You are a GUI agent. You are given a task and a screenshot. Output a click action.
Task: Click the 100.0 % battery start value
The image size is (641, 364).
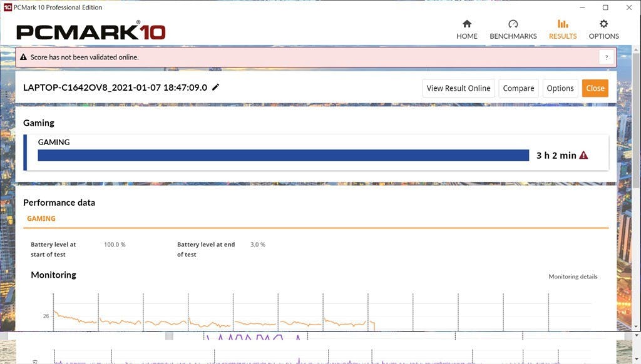(115, 245)
